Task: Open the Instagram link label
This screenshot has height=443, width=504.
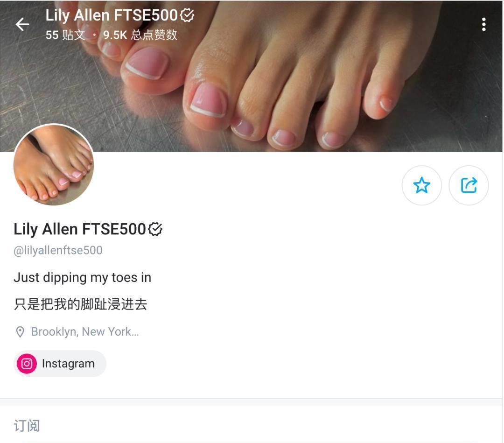Action: click(68, 364)
